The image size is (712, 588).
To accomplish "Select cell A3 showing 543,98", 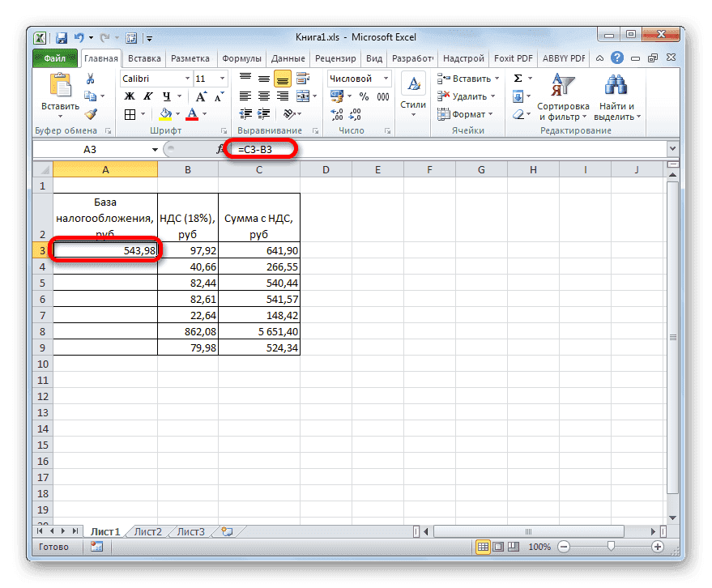I will tap(105, 249).
